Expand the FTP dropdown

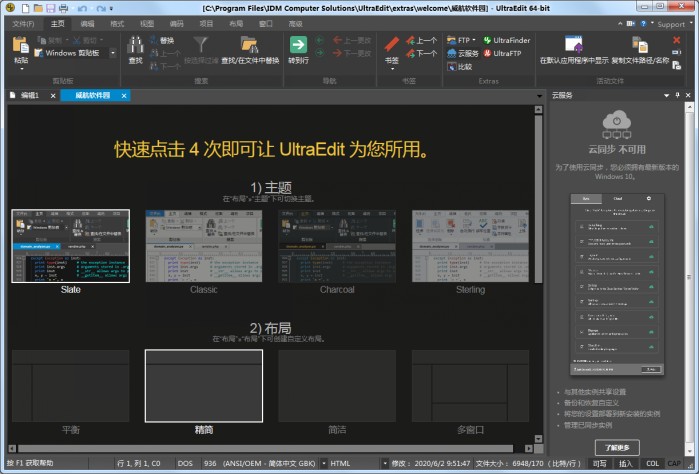[x=473, y=40]
